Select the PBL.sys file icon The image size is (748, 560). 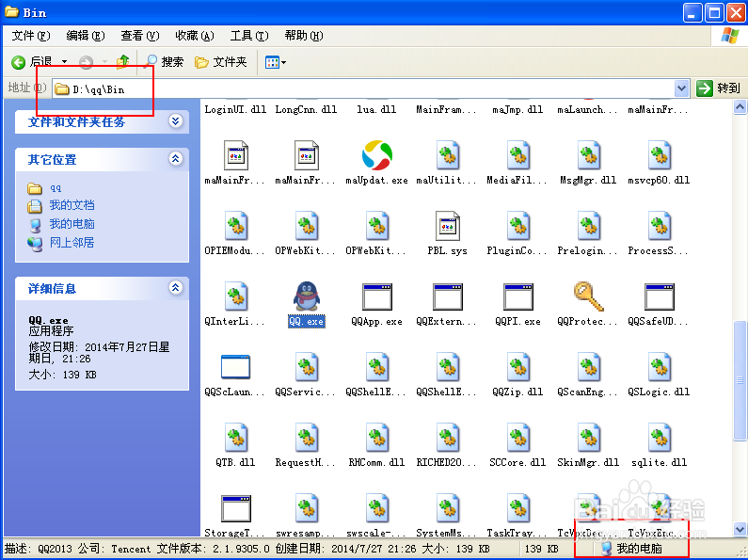coord(448,226)
